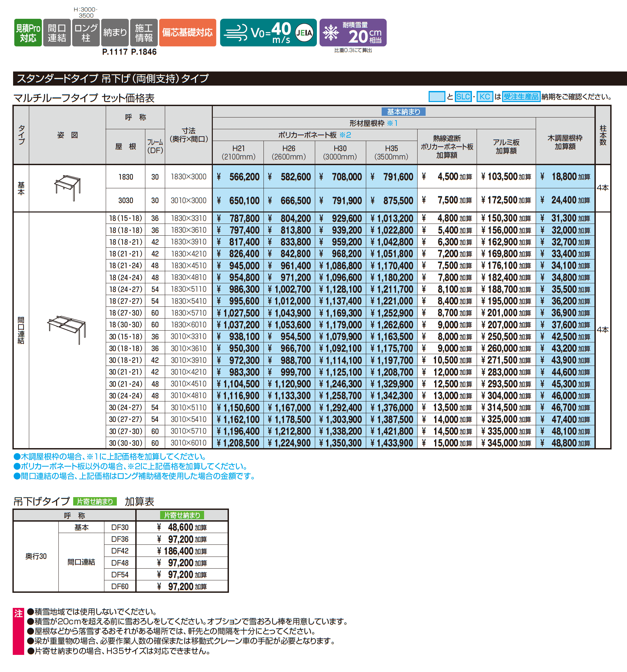Click the ロング柱 badge

(86, 33)
